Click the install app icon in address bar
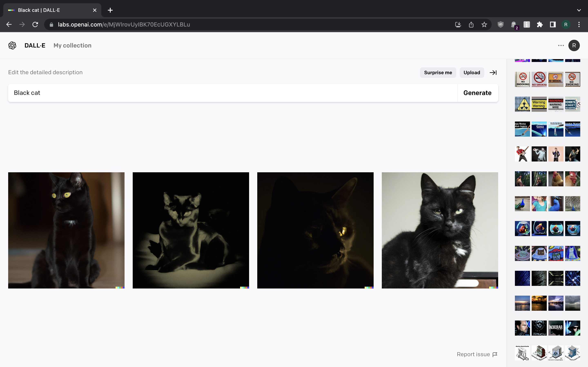This screenshot has height=367, width=588. click(458, 24)
